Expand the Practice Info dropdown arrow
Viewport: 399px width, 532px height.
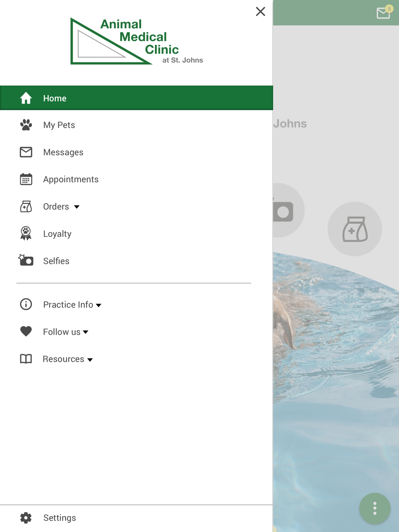(x=99, y=305)
